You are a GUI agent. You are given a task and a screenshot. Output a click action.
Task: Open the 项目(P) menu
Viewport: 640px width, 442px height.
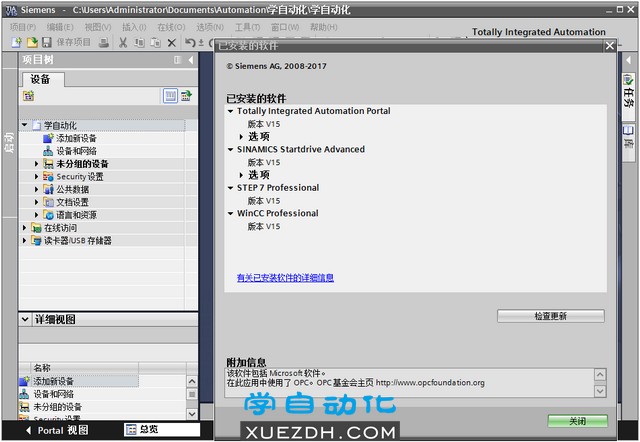[23, 27]
